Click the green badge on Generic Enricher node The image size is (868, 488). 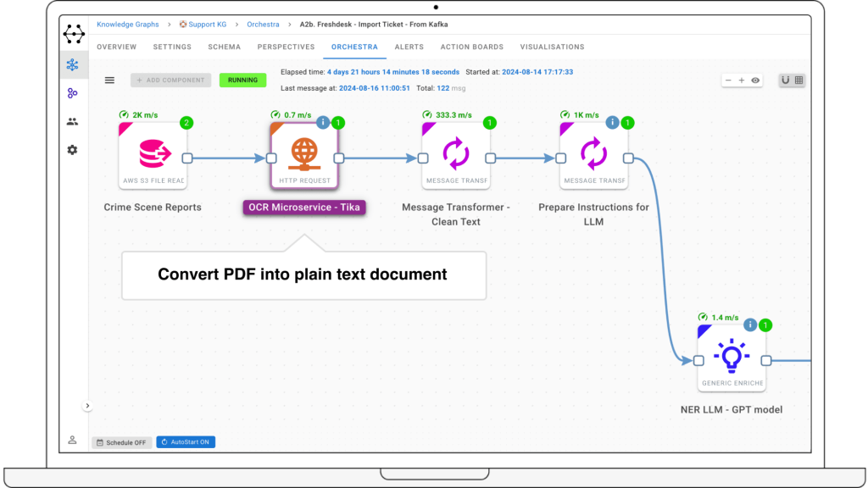(x=765, y=325)
